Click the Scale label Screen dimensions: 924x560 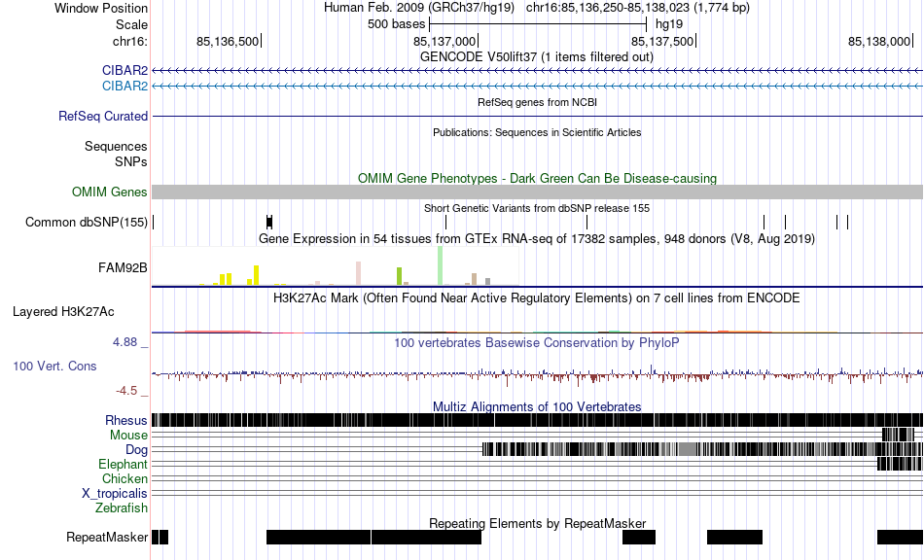131,24
